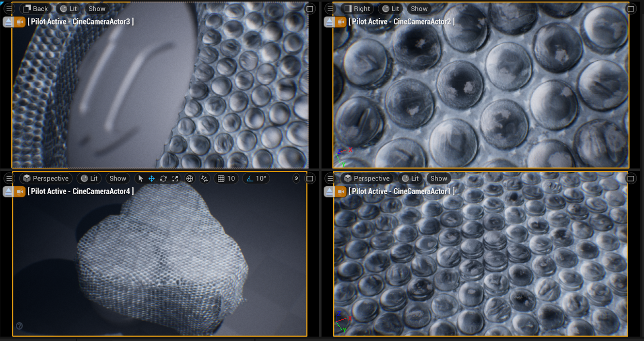644x341 pixels.
Task: Open the Back view type dropdown
Action: (35, 8)
